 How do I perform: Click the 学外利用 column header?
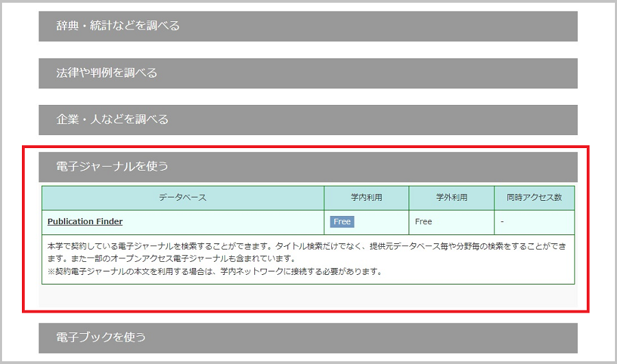451,197
